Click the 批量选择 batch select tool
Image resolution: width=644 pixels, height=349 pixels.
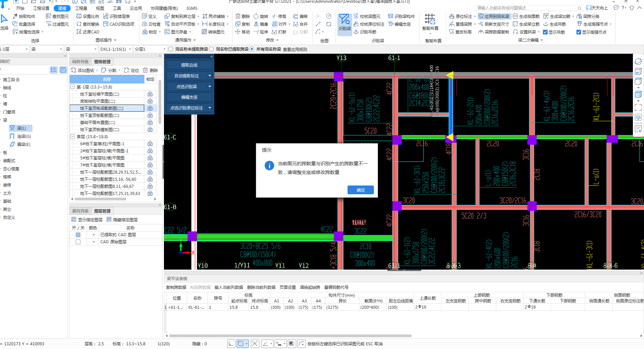point(24,24)
